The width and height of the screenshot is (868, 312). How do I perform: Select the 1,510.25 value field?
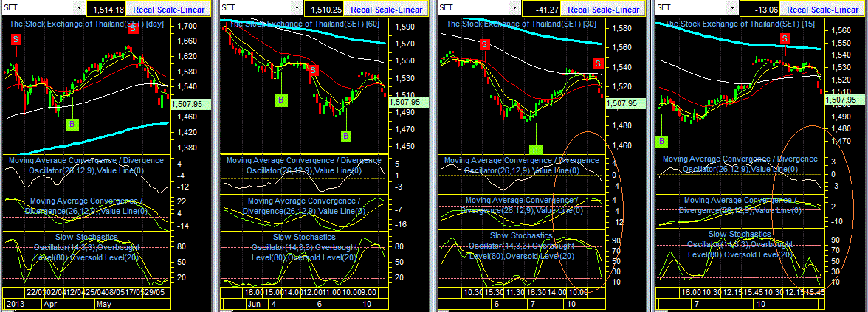[325, 9]
